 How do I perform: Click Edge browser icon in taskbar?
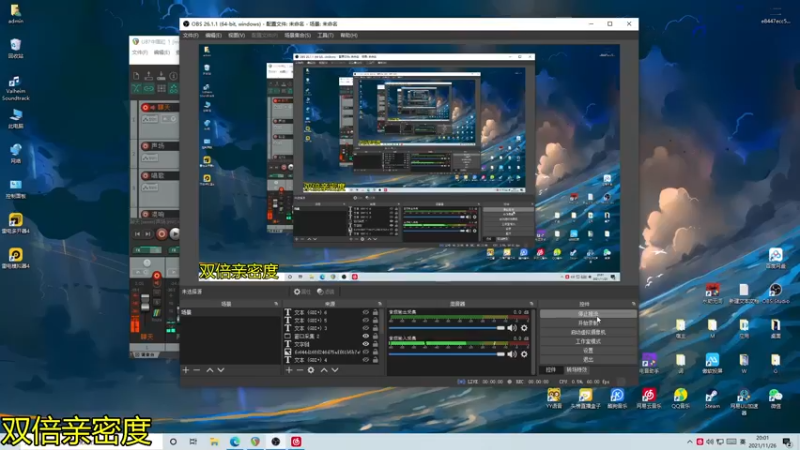point(236,441)
